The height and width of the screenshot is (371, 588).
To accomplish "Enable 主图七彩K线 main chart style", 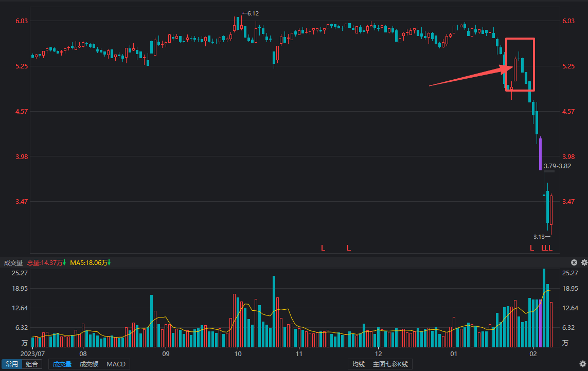I will [390, 364].
